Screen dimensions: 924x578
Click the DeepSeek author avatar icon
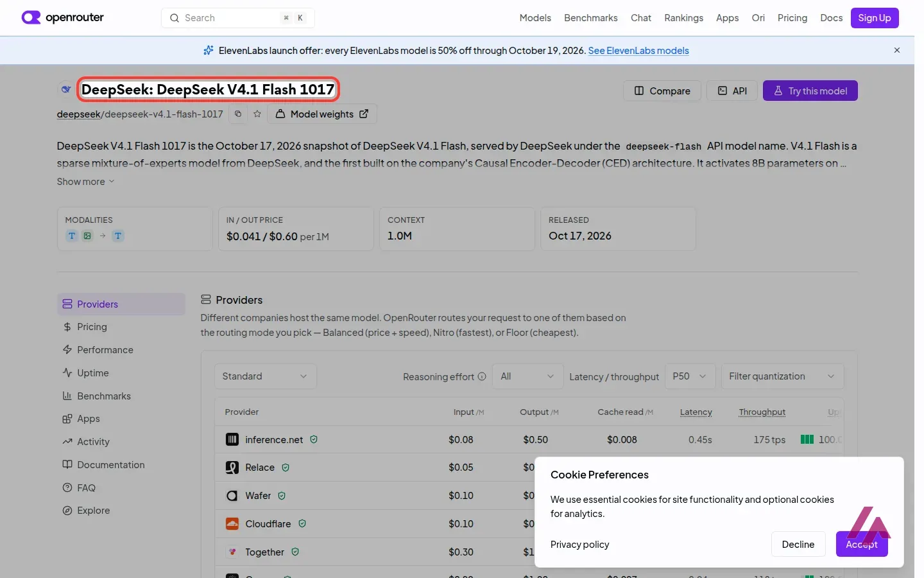coord(65,89)
